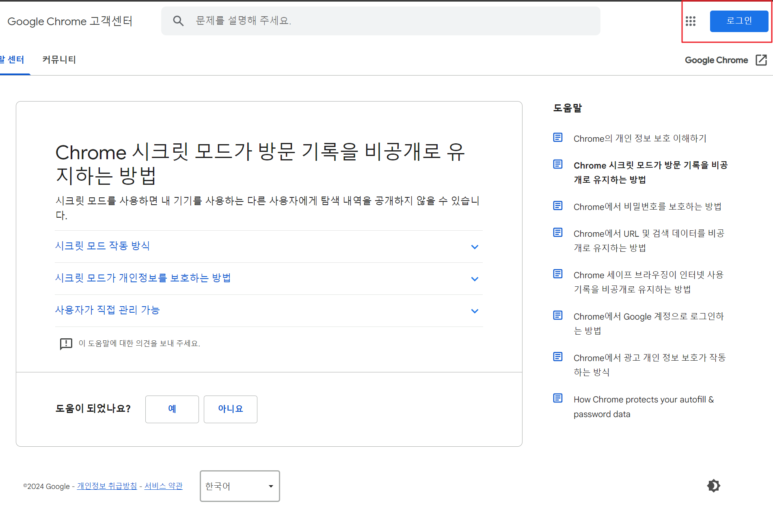The image size is (773, 532).
Task: Click article icon beside Chrome 세이프 브라우징 항목
Action: (x=558, y=274)
